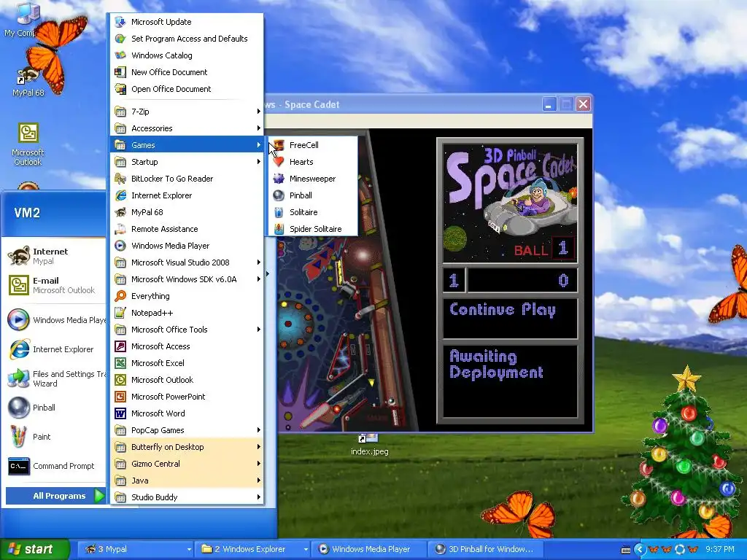Switch to 3D Pinball taskbar button
Screen dimensions: 747x560
pos(487,550)
